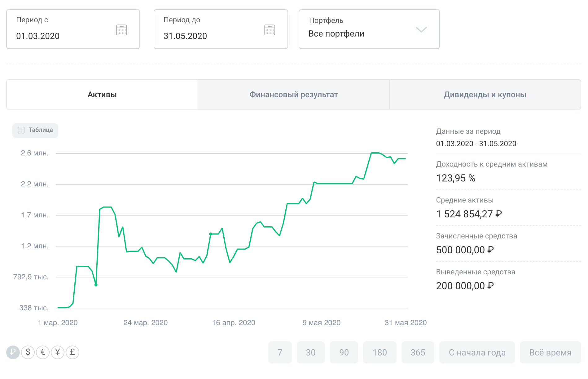Viewport: 588px width, 379px height.
Task: Select the 90-day period
Action: (344, 352)
